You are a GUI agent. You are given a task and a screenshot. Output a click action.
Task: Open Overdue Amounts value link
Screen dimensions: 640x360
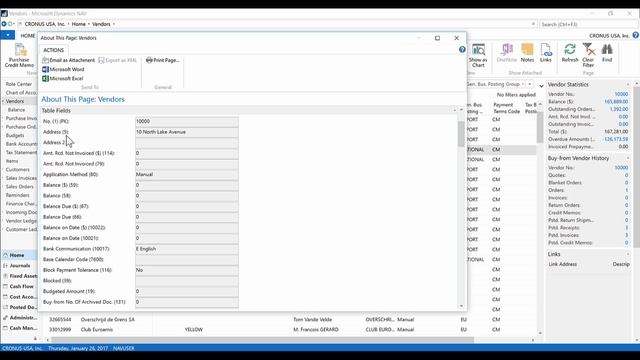616,139
